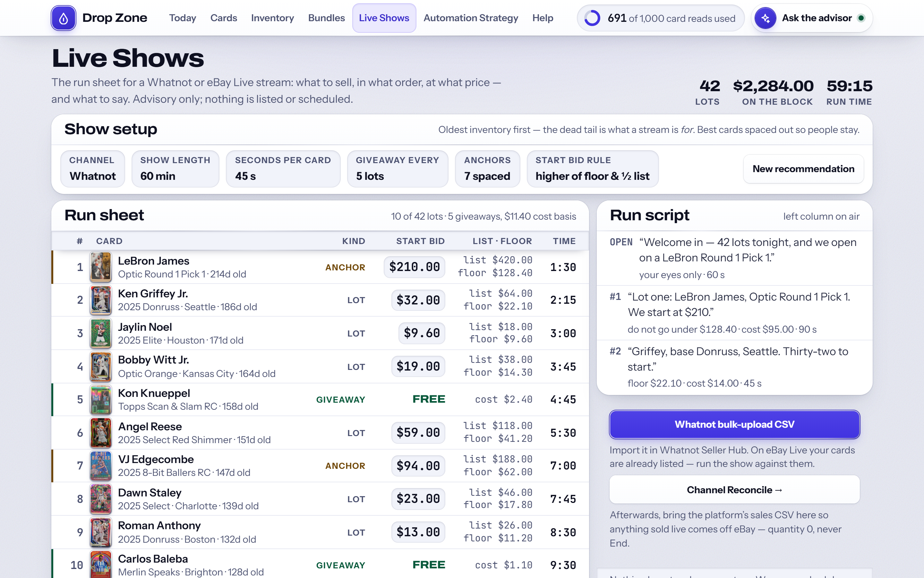This screenshot has width=924, height=578.
Task: Open the Today tab
Action: [x=183, y=18]
